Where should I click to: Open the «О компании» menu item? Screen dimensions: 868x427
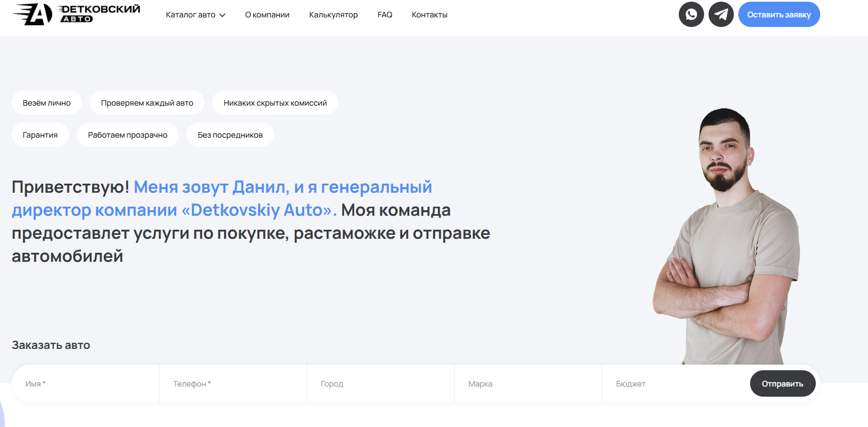(267, 15)
